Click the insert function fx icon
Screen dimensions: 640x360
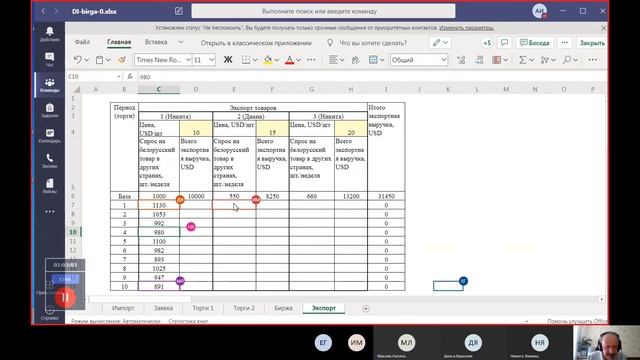pyautogui.click(x=130, y=76)
